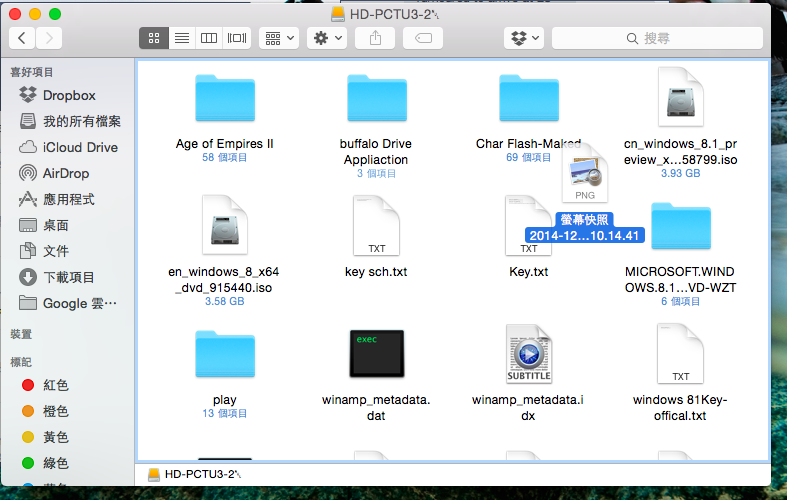Click the "58 個項目" item count

pos(224,157)
